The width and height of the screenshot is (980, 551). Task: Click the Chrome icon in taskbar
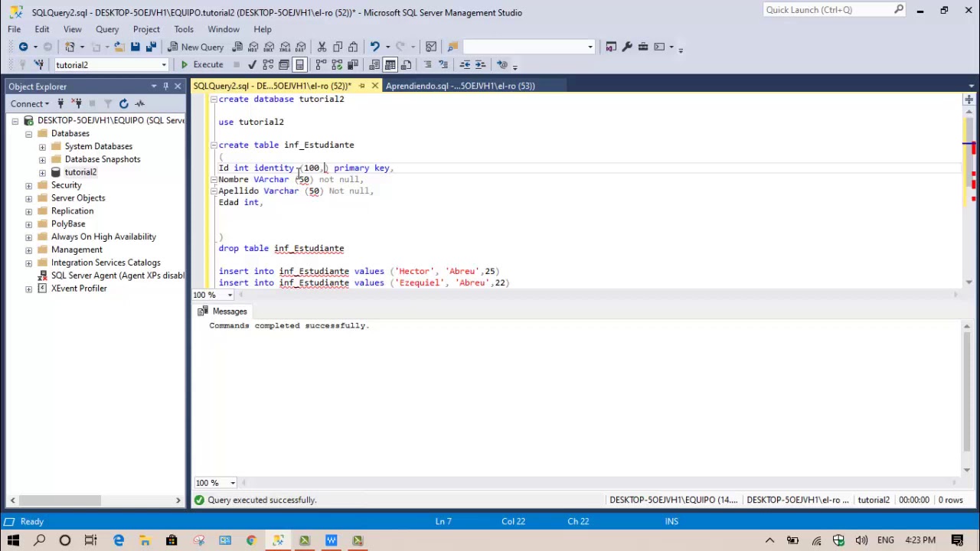pos(251,540)
